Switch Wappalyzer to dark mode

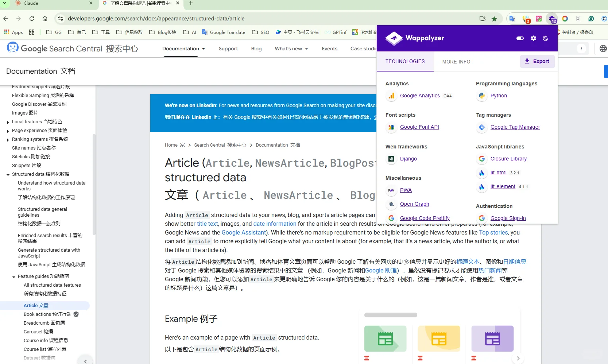pyautogui.click(x=546, y=38)
